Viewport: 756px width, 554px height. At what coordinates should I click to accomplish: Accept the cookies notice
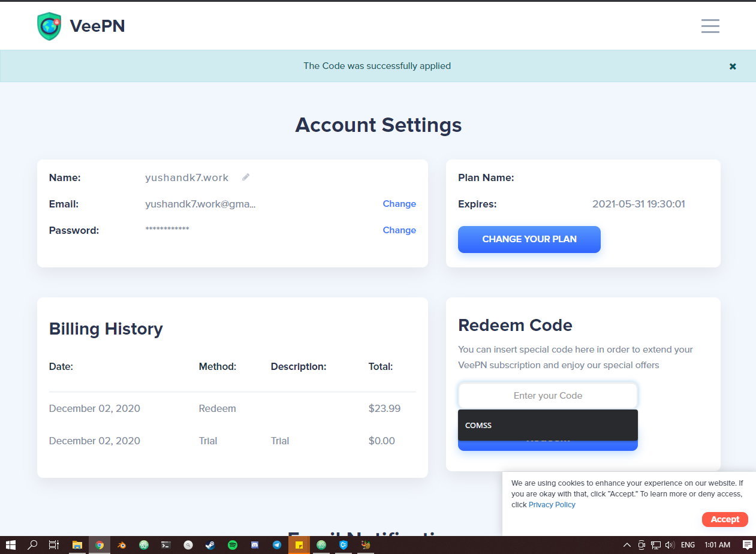click(725, 519)
